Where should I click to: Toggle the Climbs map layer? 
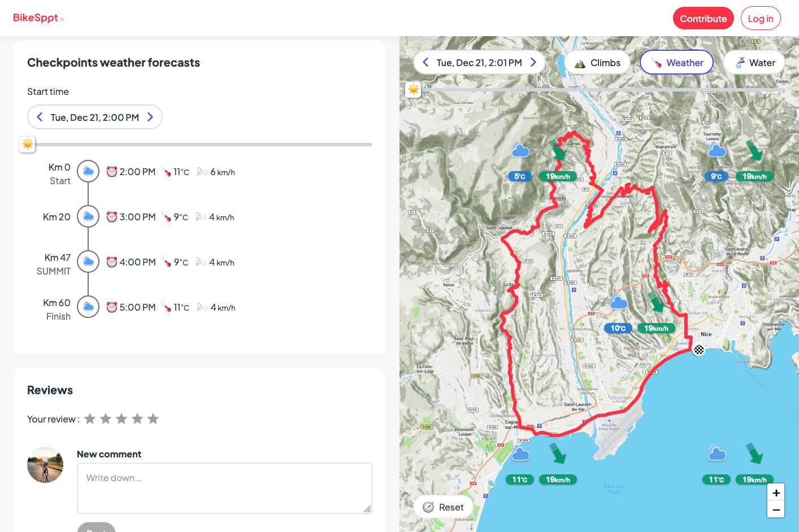click(x=597, y=63)
